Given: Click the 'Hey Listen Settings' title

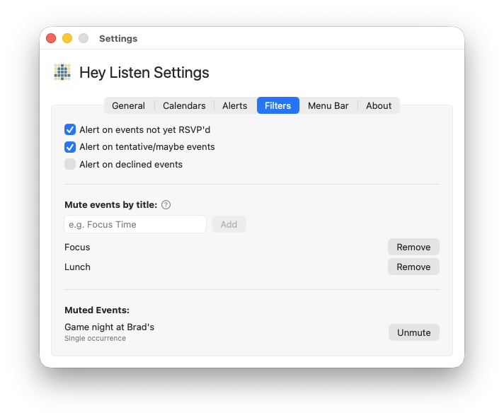Looking at the screenshot, I should (144, 73).
